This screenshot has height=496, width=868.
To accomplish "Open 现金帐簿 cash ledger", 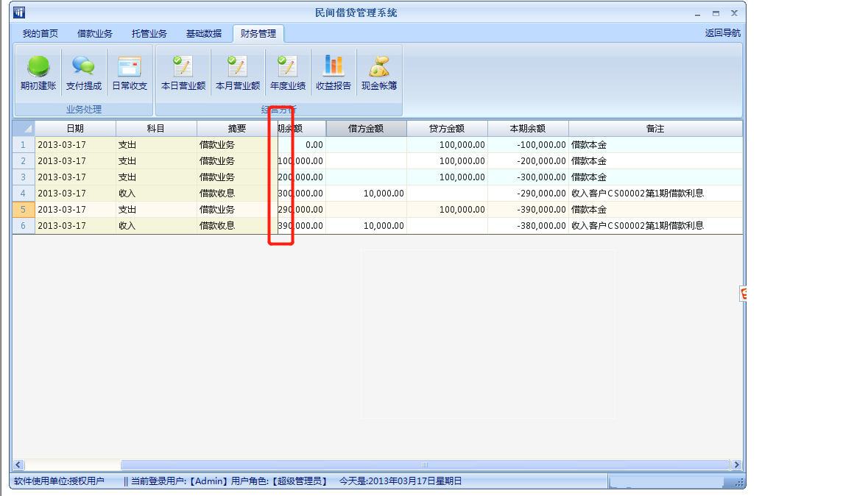I will (x=379, y=74).
